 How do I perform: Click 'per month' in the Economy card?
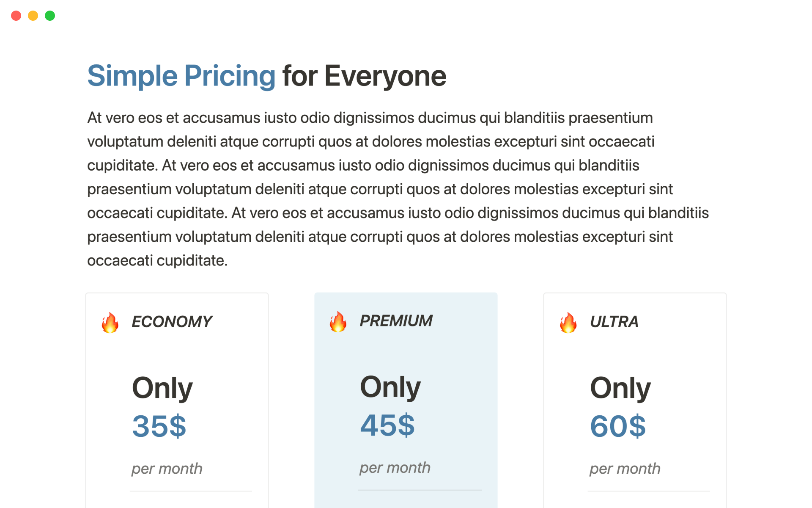(167, 469)
